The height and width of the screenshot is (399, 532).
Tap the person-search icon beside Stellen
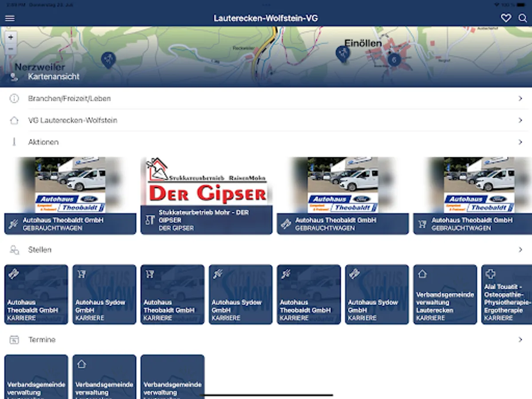(14, 250)
